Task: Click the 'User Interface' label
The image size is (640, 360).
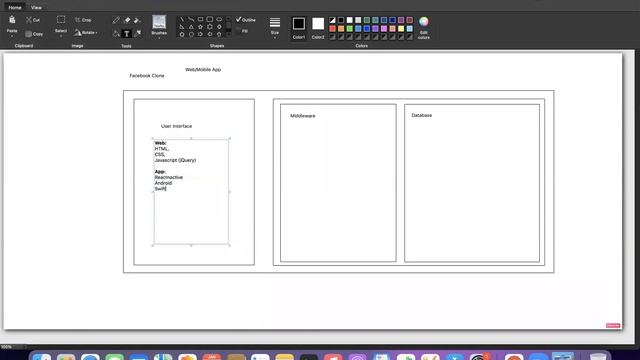Action: 176,126
